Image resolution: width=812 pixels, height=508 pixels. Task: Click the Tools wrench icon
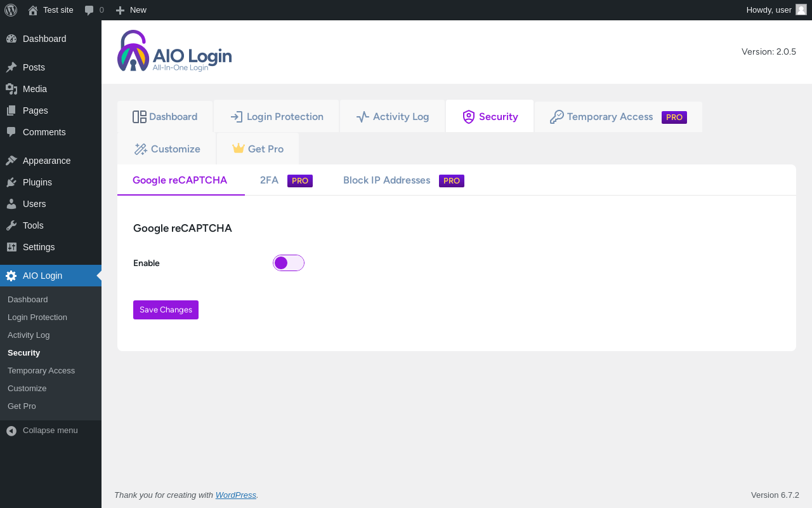pos(11,225)
